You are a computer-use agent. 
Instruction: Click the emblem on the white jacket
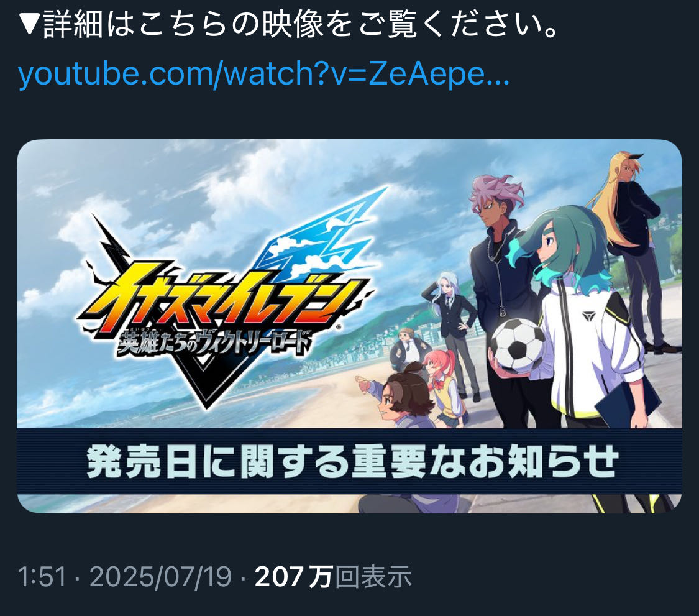pos(591,317)
